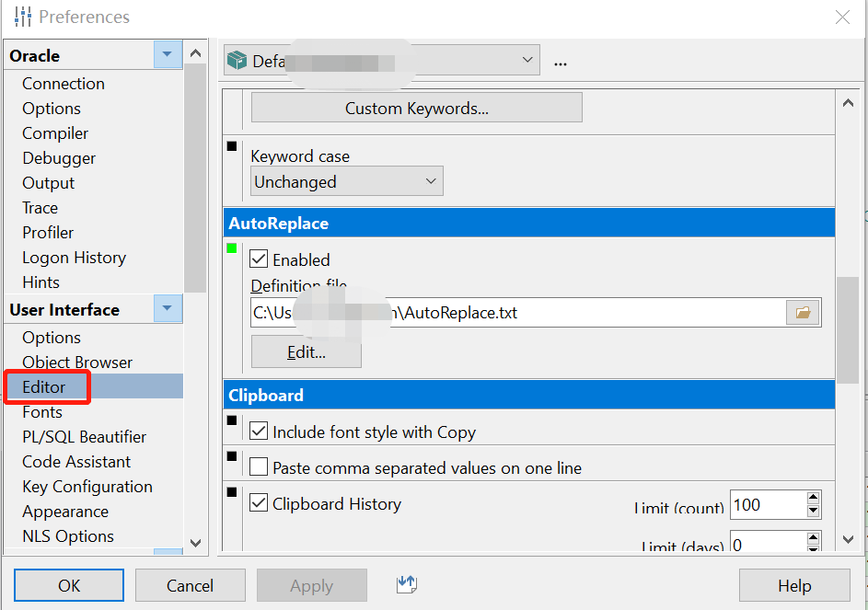Image resolution: width=868 pixels, height=610 pixels.
Task: Enable Paste comma separated values on one line
Action: pyautogui.click(x=259, y=467)
